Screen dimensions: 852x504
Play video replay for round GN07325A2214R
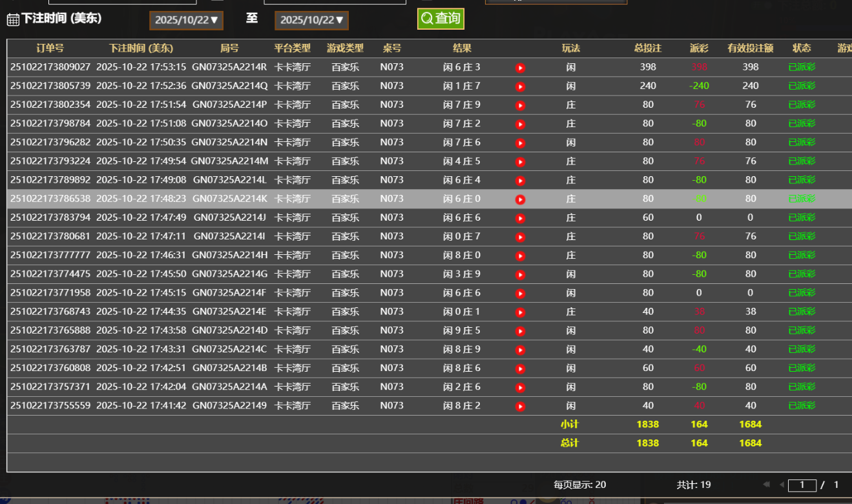520,68
